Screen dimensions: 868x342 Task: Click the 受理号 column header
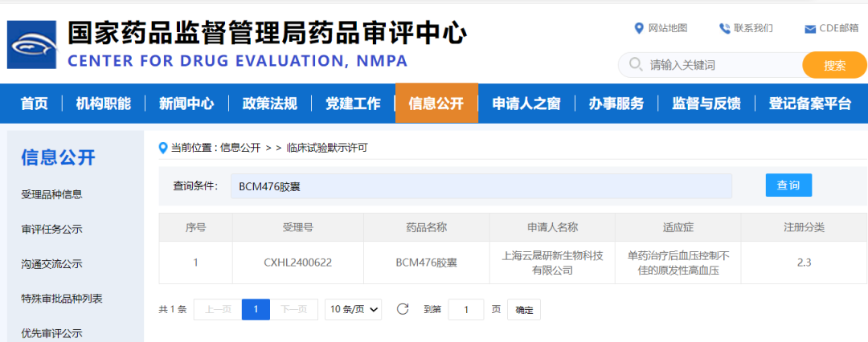click(298, 227)
